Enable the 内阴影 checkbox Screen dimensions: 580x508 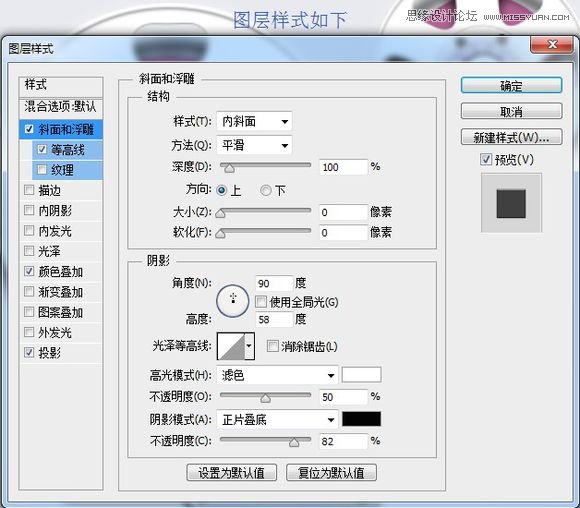point(29,210)
